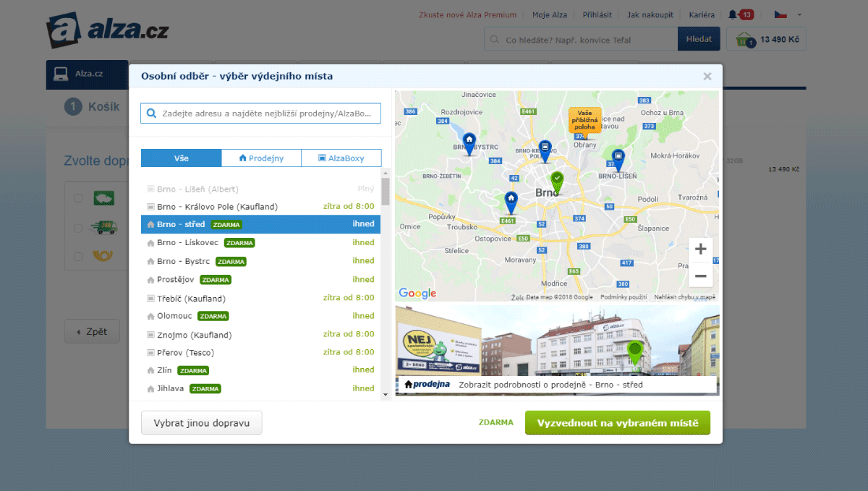Select Prostějov pickup location
This screenshot has height=491, width=868.
click(260, 279)
